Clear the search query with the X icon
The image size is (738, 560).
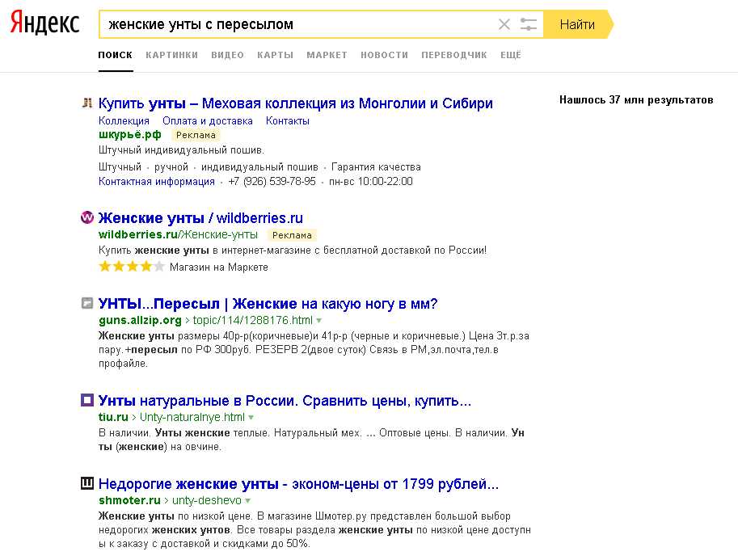504,24
